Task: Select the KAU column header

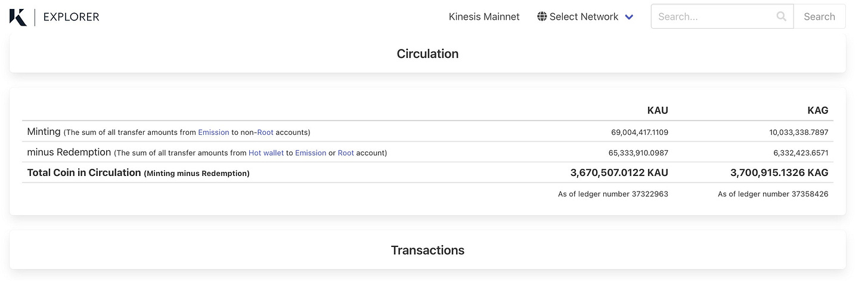Action: pyautogui.click(x=658, y=110)
